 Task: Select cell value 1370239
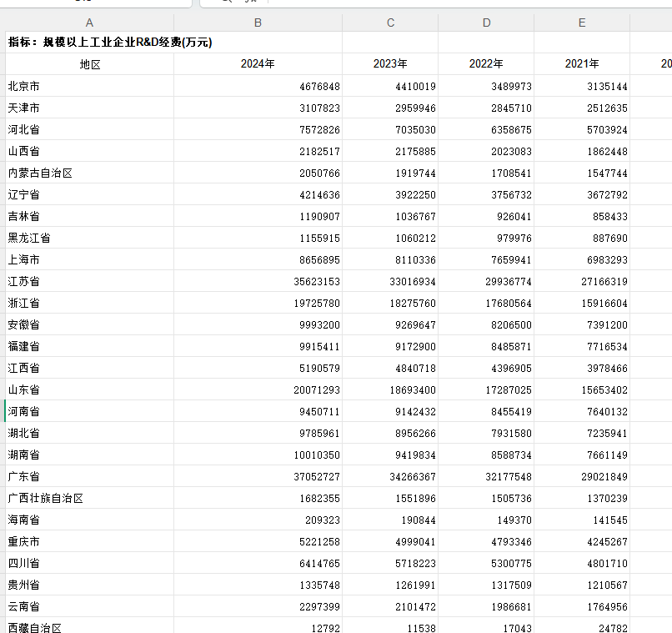[607, 499]
